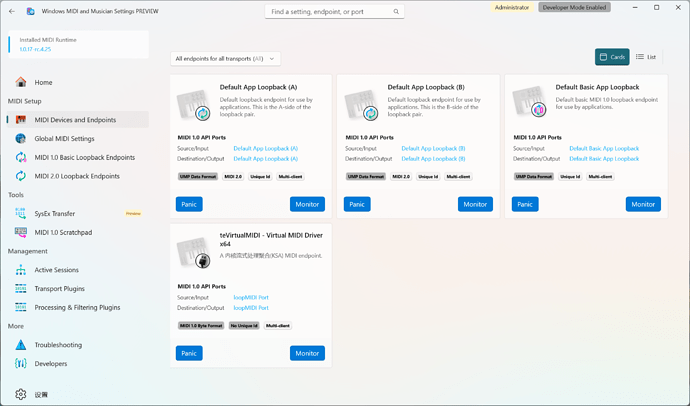Open Source/Input link Default App Loopback (B)
This screenshot has height=406, width=690.
[433, 148]
